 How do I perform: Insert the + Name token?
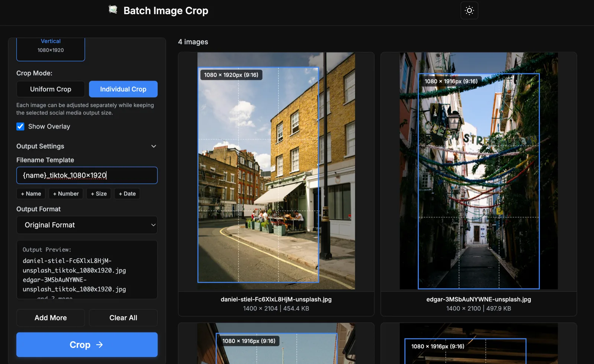point(31,194)
